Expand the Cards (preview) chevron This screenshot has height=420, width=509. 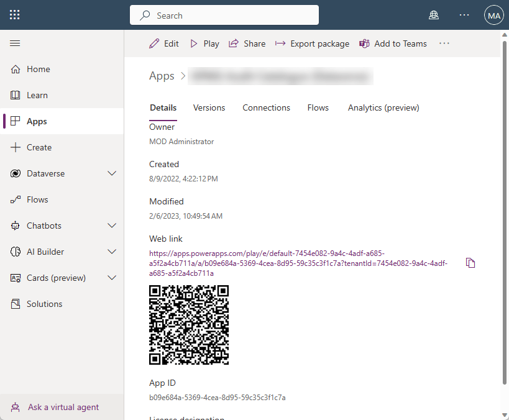[112, 278]
